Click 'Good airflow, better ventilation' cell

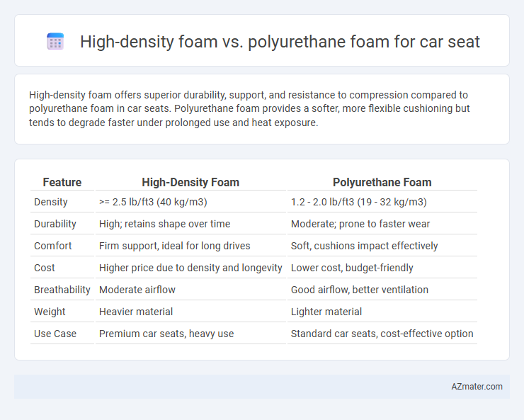pyautogui.click(x=359, y=290)
